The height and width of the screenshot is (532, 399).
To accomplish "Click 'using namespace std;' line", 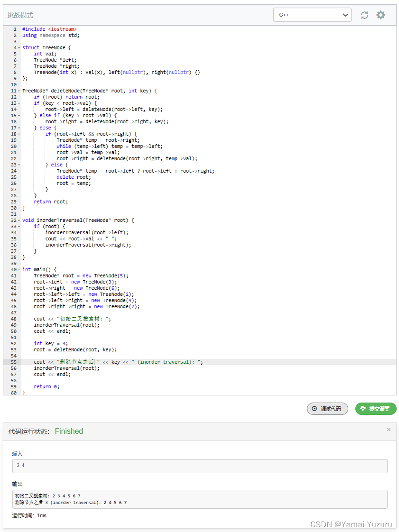I will tap(51, 35).
